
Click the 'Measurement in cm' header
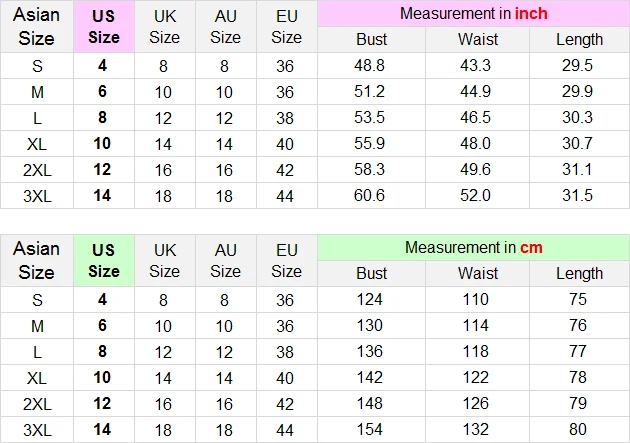tap(473, 247)
